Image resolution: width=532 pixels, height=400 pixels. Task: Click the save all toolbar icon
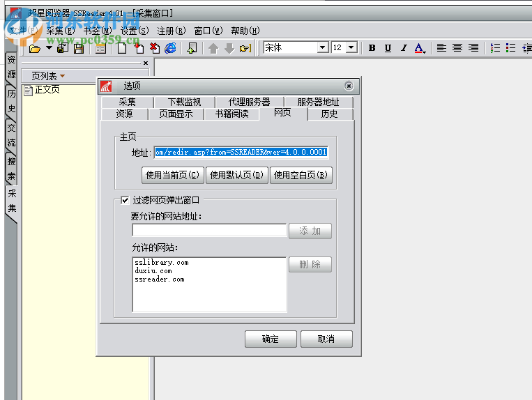(63, 48)
